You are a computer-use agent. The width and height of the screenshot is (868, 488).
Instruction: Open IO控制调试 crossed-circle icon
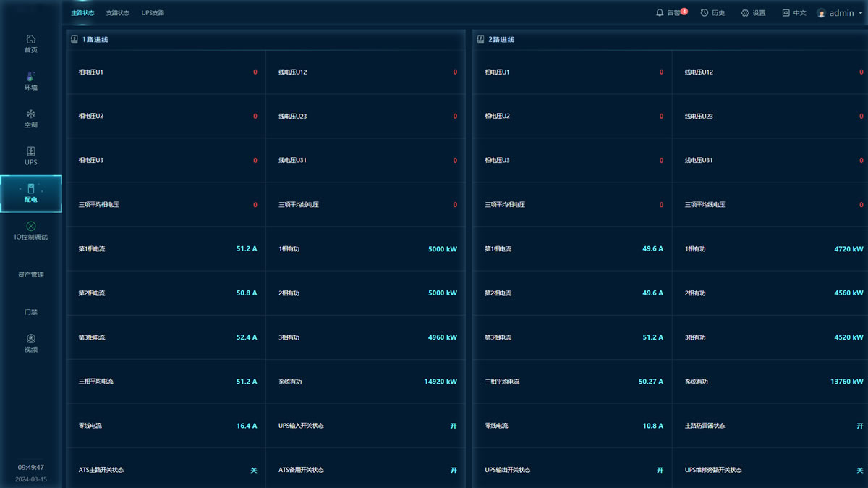pos(30,226)
